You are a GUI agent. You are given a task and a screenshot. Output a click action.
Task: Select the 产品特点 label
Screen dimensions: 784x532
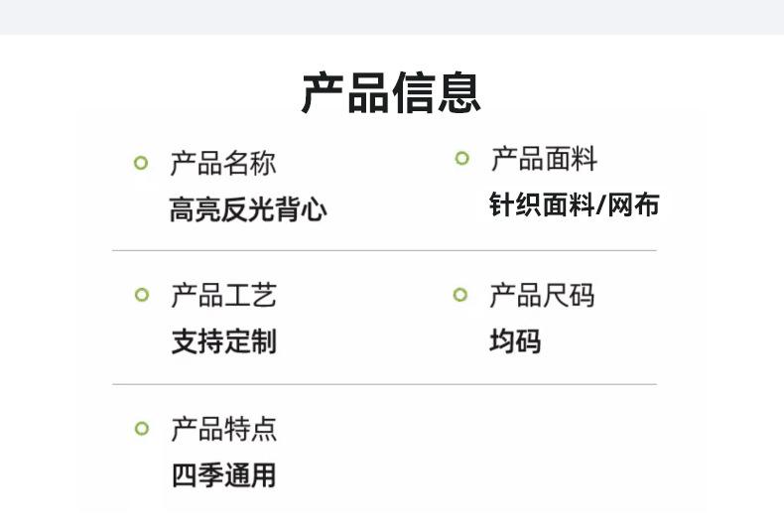tap(223, 429)
